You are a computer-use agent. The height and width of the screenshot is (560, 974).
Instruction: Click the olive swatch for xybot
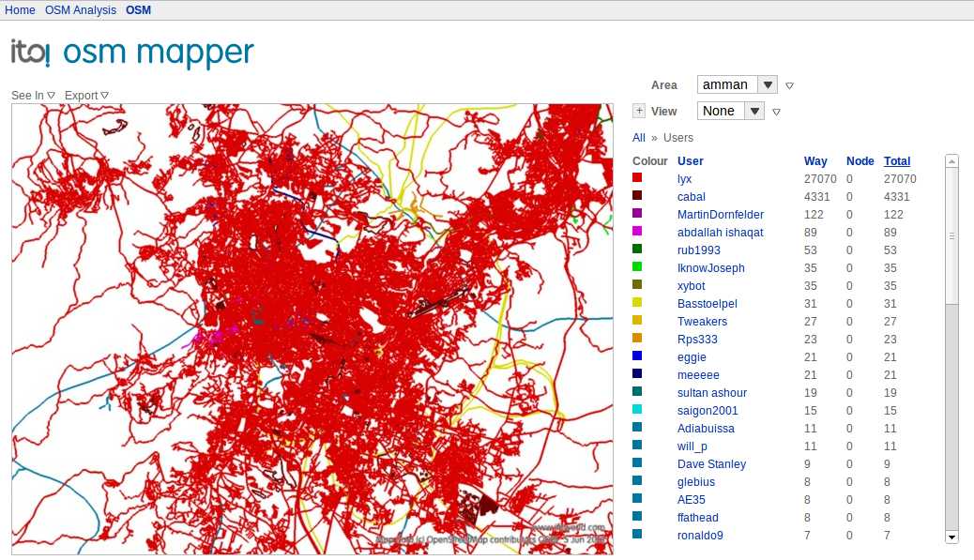point(637,284)
